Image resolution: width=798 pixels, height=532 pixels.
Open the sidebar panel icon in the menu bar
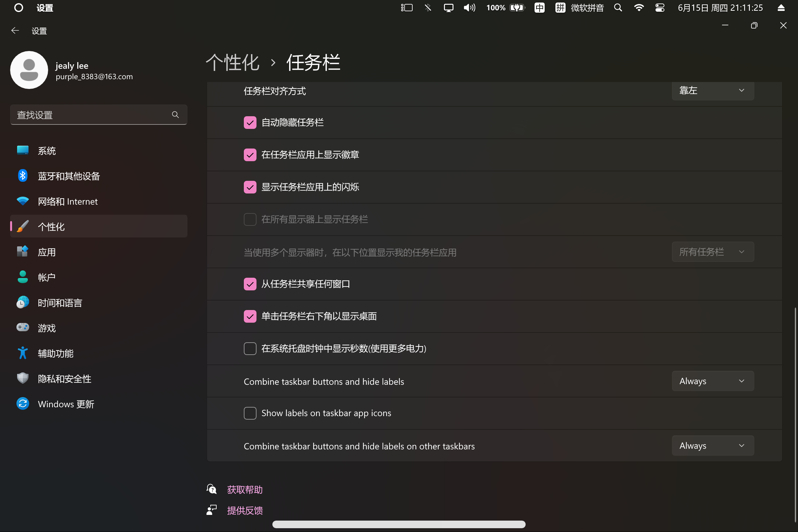(407, 8)
